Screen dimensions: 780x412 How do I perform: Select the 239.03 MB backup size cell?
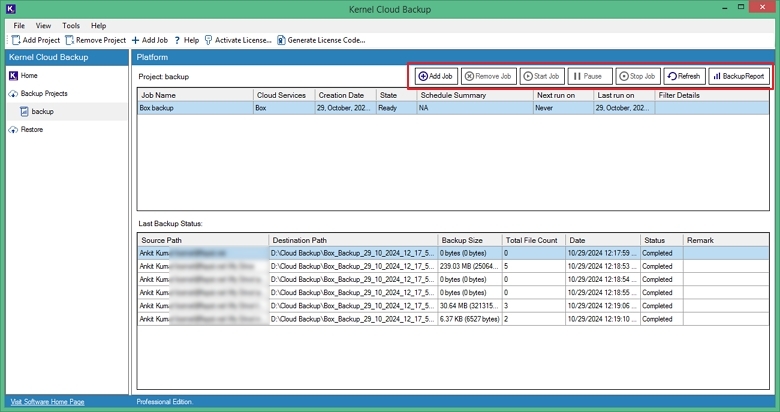tap(470, 266)
